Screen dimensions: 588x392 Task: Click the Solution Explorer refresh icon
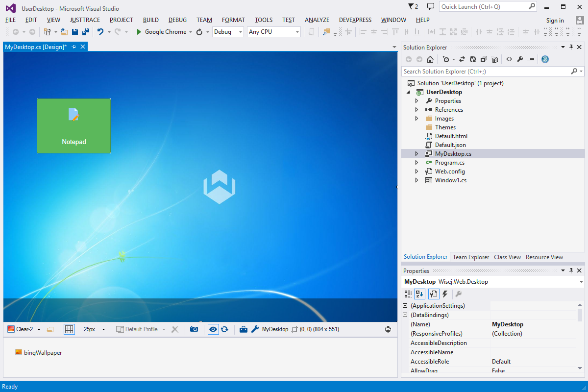[x=473, y=59]
